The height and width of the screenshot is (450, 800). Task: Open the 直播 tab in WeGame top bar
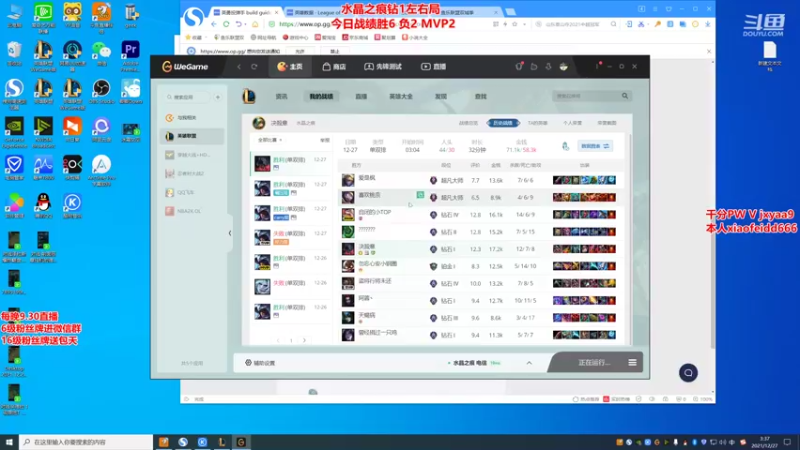coord(434,67)
